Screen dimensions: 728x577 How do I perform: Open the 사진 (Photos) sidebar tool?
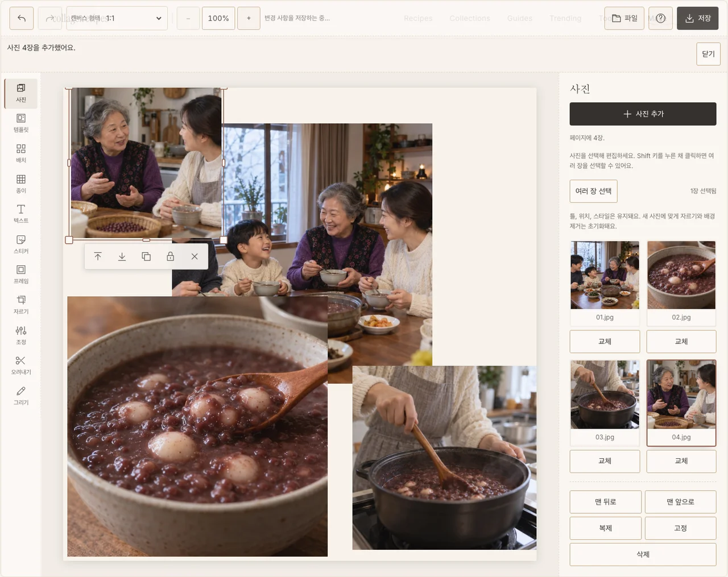(x=21, y=93)
